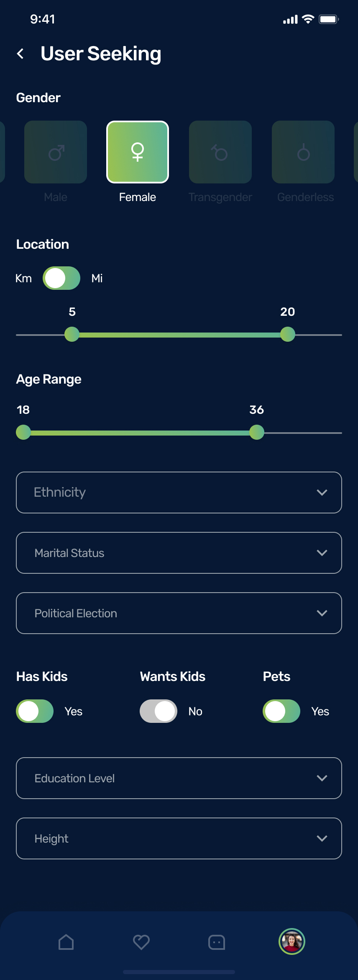Open the heart favorites tab
Image resolution: width=358 pixels, height=980 pixels.
click(x=141, y=942)
